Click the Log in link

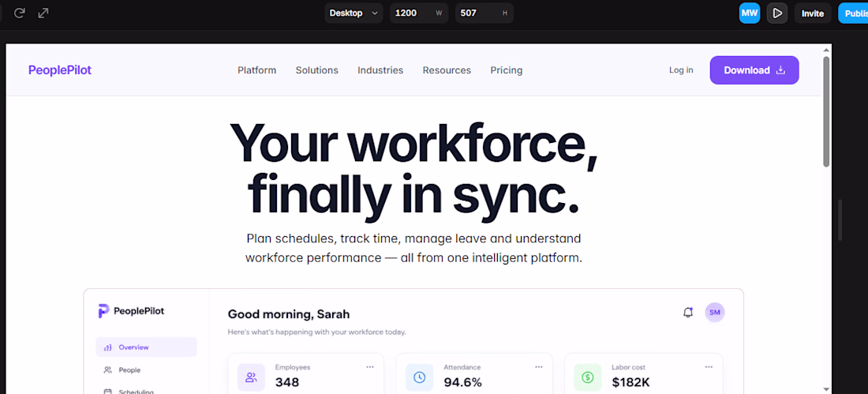[x=681, y=70]
